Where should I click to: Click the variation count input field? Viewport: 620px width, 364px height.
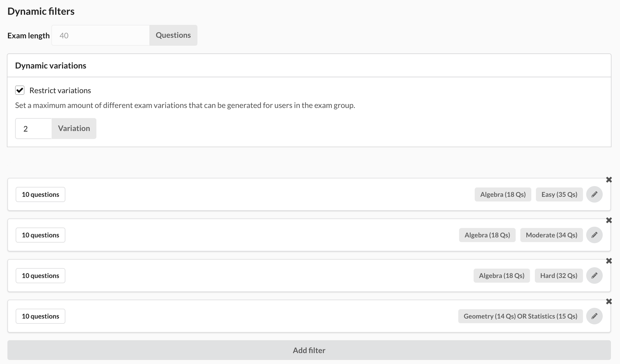[x=34, y=128]
